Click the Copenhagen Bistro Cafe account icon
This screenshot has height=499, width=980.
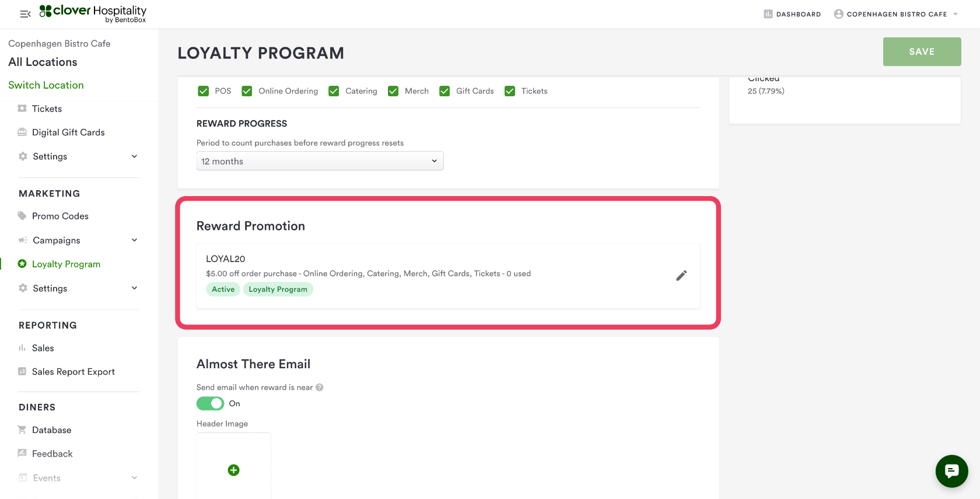pos(839,14)
